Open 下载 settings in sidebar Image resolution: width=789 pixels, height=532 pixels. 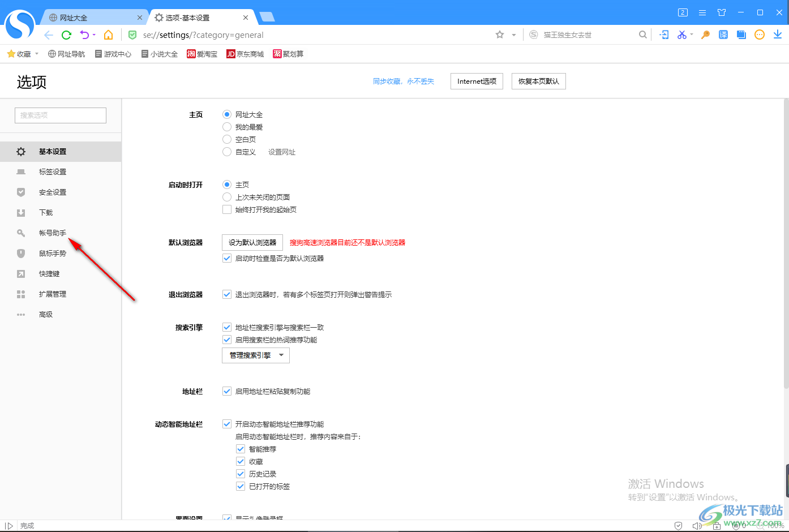61,213
